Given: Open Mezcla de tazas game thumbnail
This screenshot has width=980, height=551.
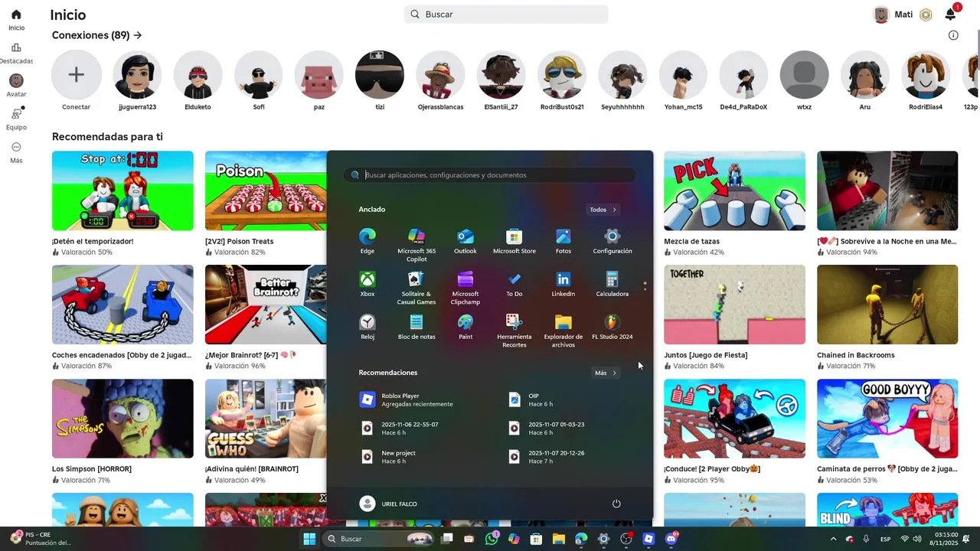Looking at the screenshot, I should (734, 191).
